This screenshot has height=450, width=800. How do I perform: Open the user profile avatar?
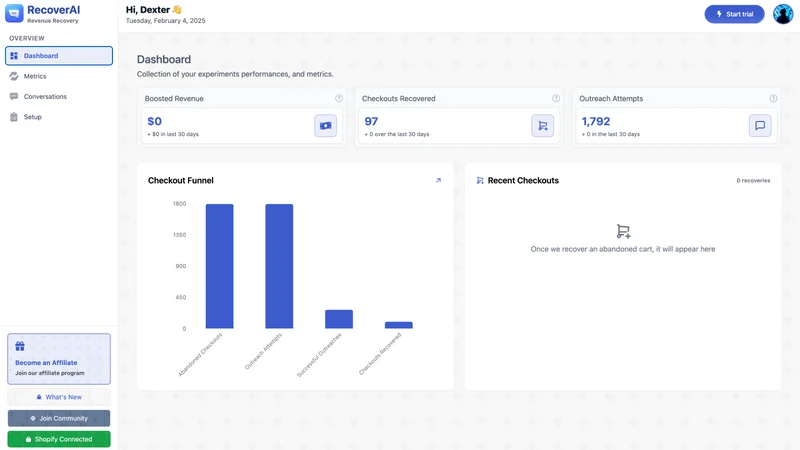click(x=783, y=14)
